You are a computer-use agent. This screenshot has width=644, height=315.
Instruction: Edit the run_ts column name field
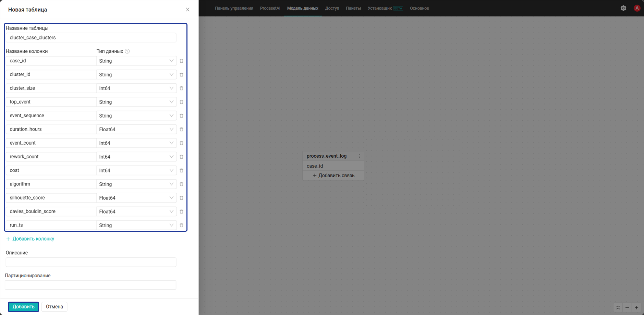tap(51, 226)
